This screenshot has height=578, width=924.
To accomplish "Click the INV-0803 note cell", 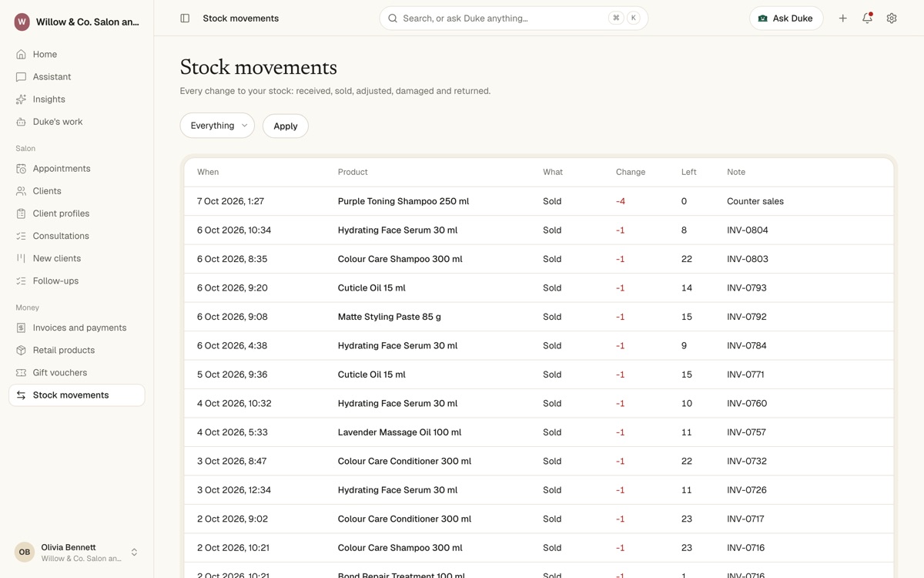I will (x=748, y=259).
